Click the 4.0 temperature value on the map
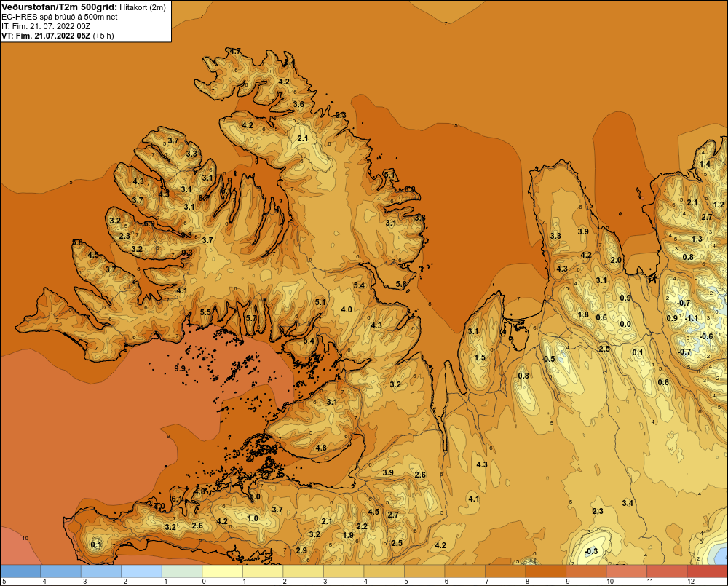The height and width of the screenshot is (586, 728). tap(347, 309)
